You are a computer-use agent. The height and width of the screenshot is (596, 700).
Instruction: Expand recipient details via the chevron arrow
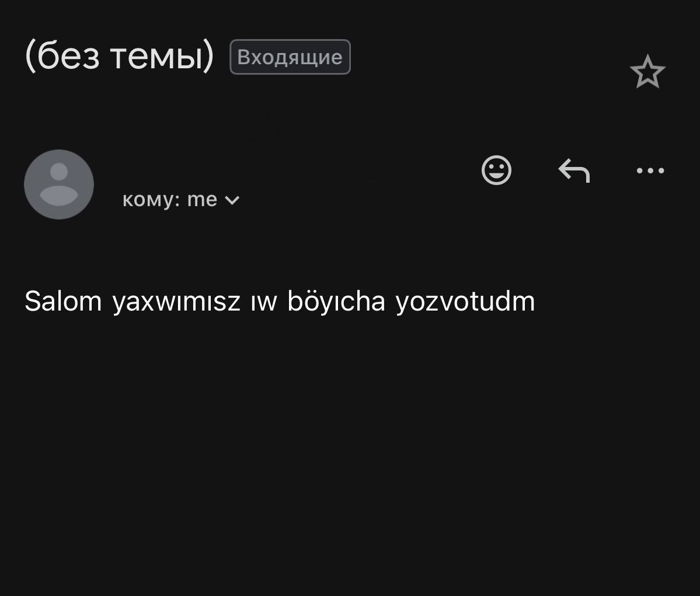[x=232, y=200]
